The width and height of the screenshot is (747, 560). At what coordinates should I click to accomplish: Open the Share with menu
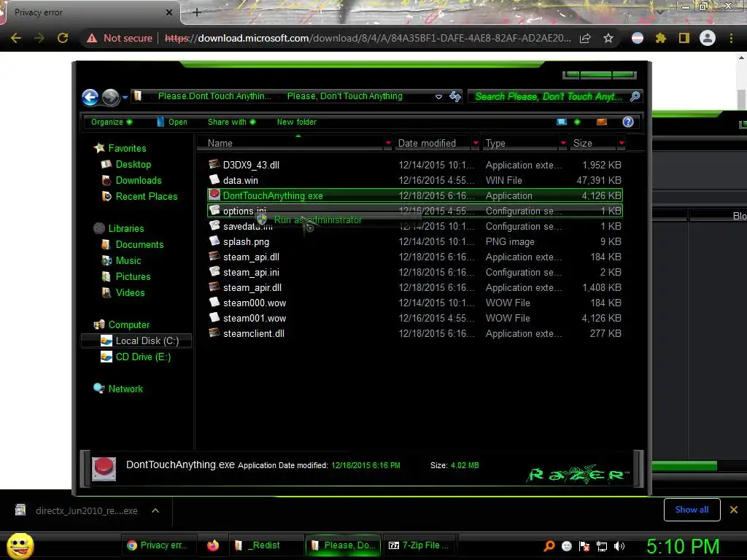coord(231,122)
